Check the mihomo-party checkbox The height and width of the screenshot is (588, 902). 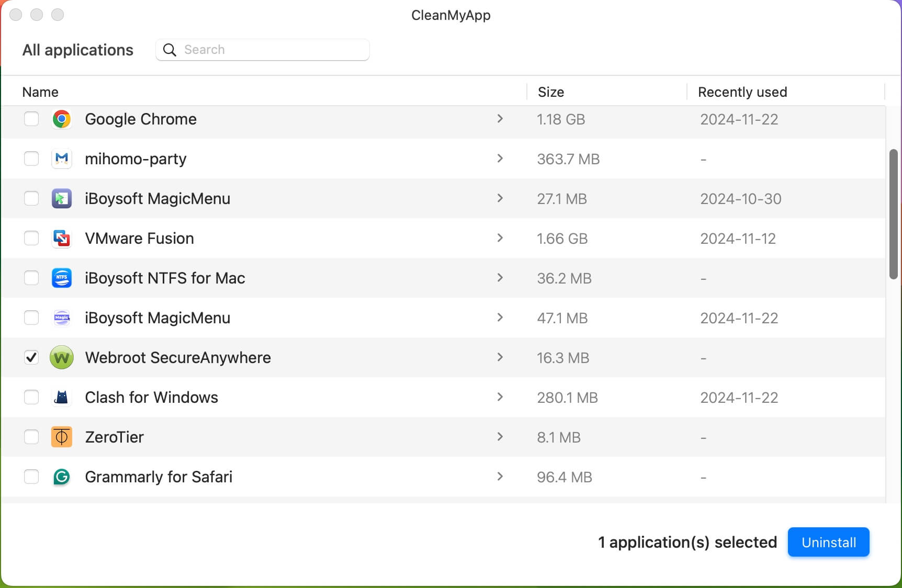(x=31, y=159)
